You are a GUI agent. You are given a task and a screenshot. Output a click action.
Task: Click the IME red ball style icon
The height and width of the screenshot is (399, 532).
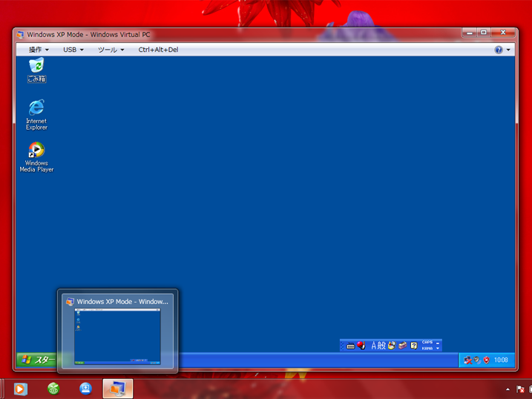coord(361,345)
